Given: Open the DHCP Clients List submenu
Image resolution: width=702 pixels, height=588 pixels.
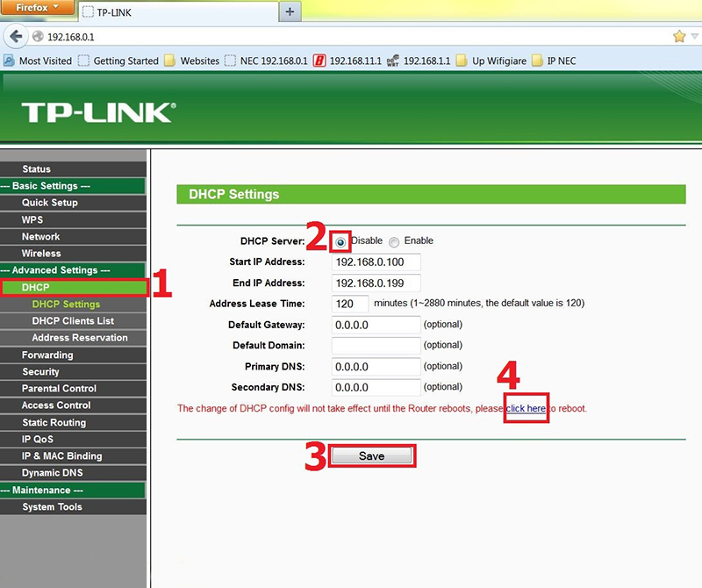Looking at the screenshot, I should pos(73,321).
